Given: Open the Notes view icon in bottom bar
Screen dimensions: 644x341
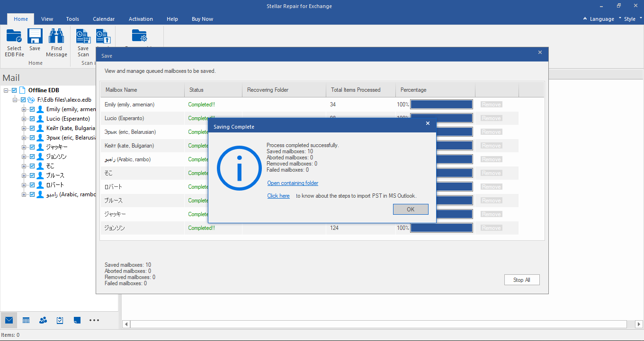Looking at the screenshot, I should [77, 320].
